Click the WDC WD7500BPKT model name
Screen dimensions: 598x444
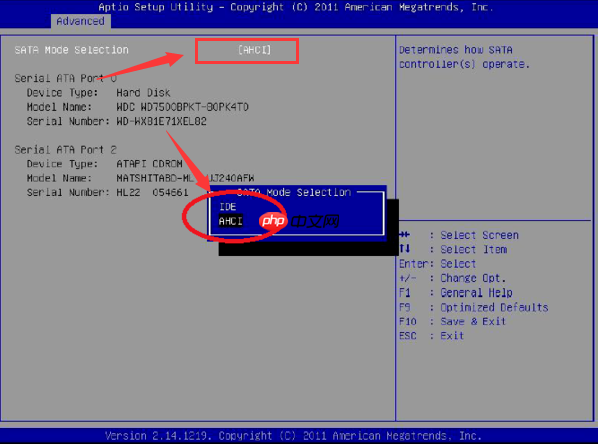pyautogui.click(x=182, y=107)
